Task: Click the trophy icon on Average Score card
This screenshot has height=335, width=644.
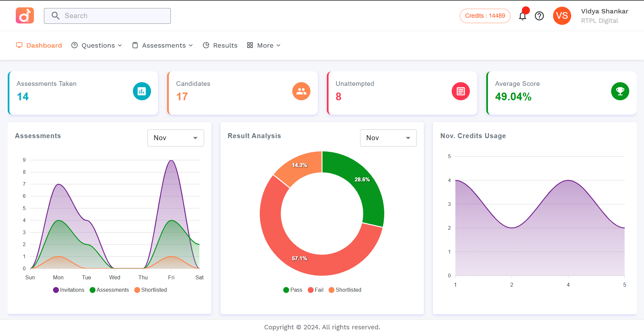Action: 620,91
